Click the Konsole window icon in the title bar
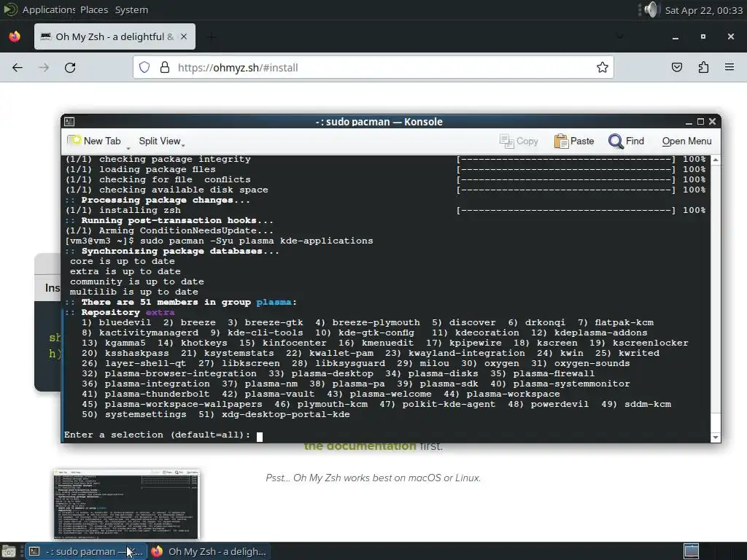 [69, 122]
